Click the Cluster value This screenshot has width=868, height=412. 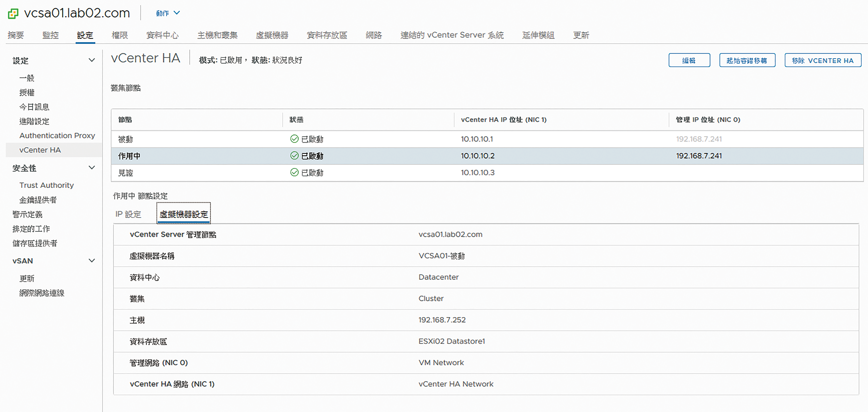[431, 298]
